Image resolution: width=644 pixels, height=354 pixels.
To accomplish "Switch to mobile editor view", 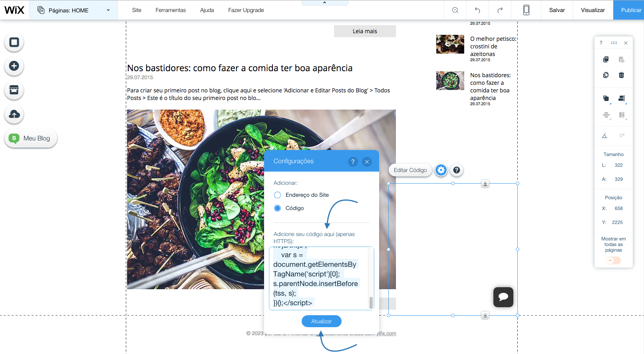I will (x=526, y=10).
